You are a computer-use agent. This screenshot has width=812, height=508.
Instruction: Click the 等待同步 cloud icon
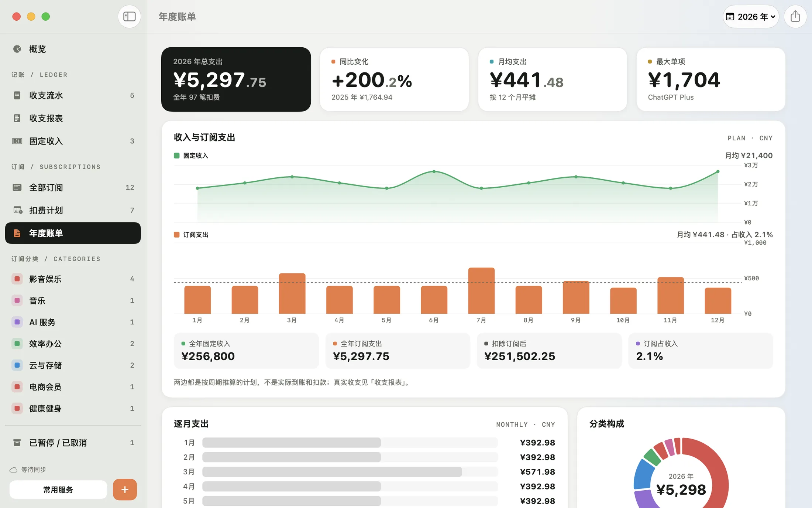click(x=13, y=470)
